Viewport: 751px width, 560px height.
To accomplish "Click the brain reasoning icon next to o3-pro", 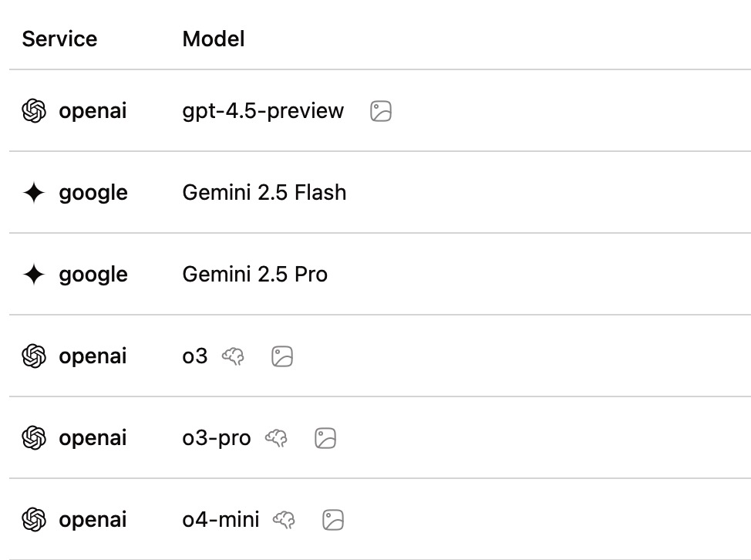I will pos(276,438).
